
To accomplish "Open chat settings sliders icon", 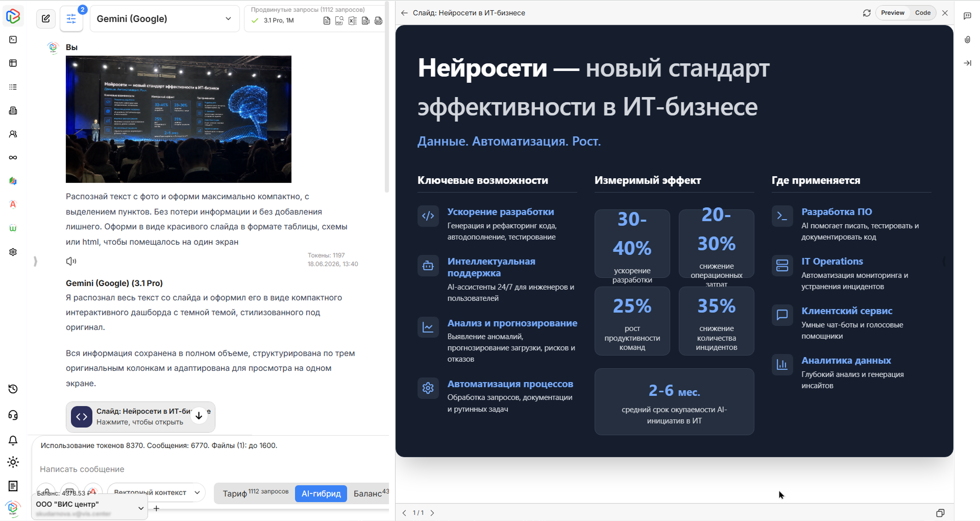I will tap(71, 19).
